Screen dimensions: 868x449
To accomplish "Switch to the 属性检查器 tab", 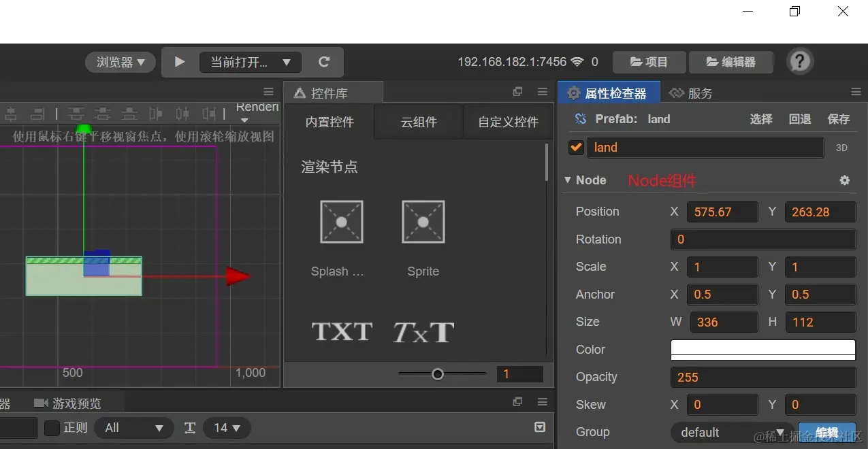I will pos(609,93).
